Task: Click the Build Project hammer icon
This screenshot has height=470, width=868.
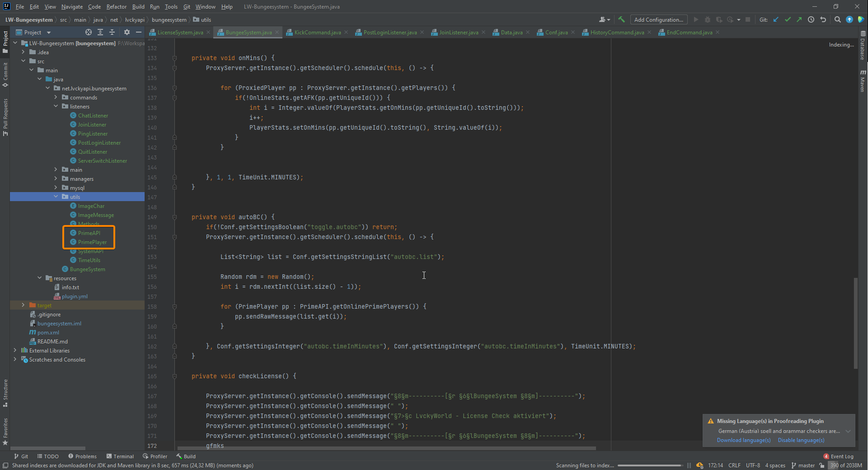Action: click(621, 19)
